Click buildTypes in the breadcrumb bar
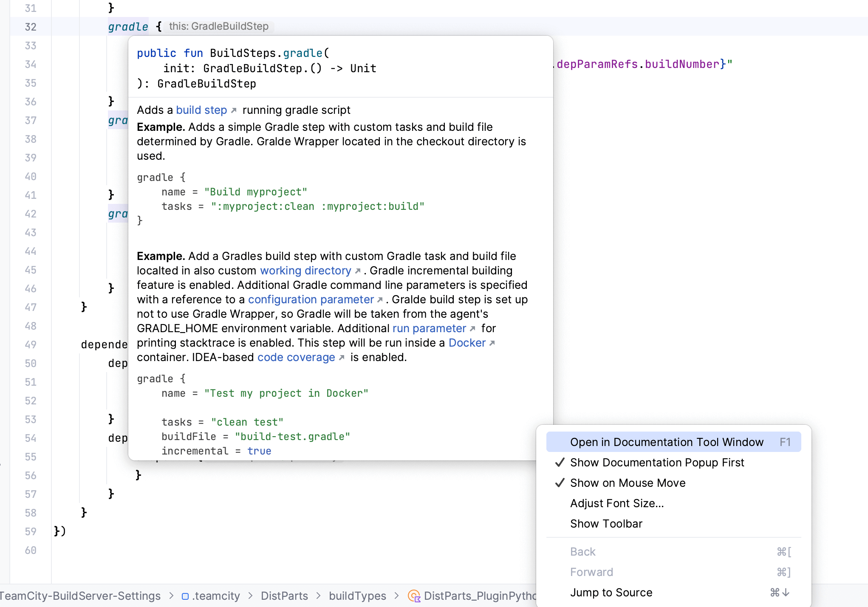The height and width of the screenshot is (607, 868). tap(357, 596)
